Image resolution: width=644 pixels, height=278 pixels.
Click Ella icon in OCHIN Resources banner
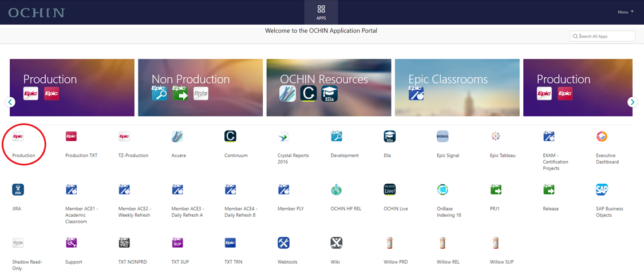coord(329,94)
